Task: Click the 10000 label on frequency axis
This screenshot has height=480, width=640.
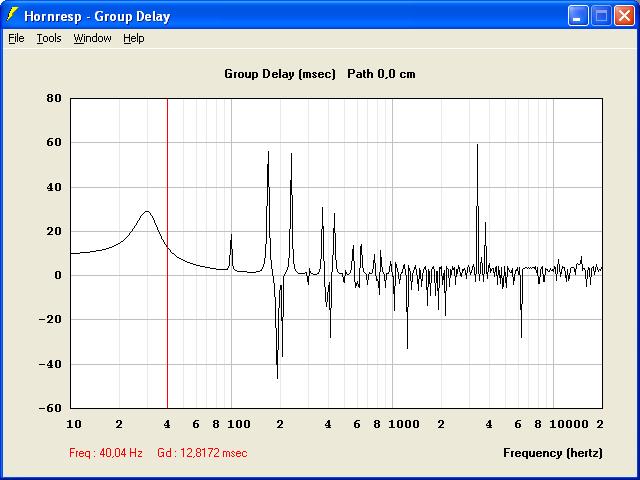Action: click(569, 424)
